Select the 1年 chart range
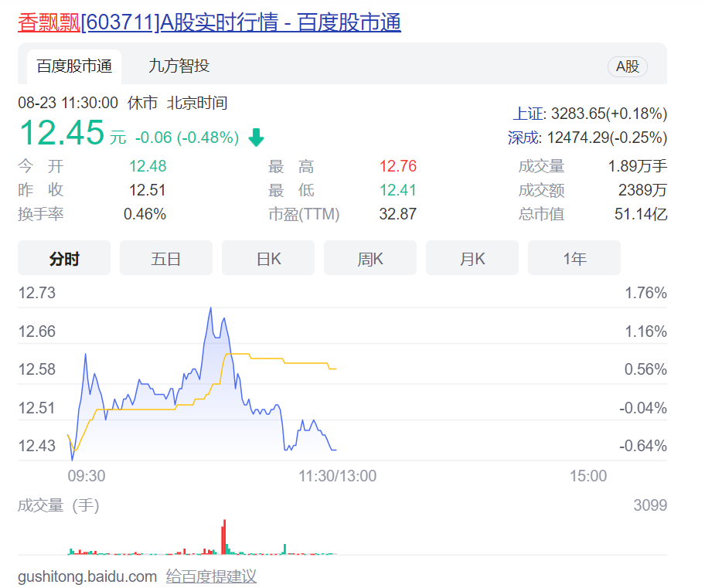The image size is (705, 588). point(574,258)
